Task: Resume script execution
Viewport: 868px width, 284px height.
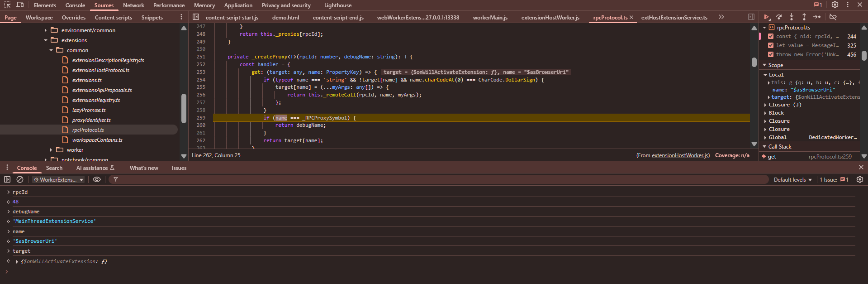Action: pos(767,17)
